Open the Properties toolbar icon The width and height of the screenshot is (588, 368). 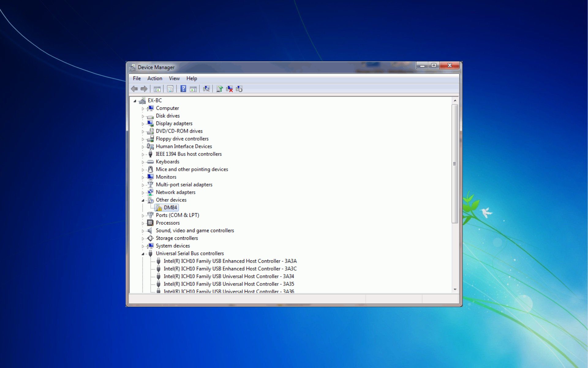(170, 89)
